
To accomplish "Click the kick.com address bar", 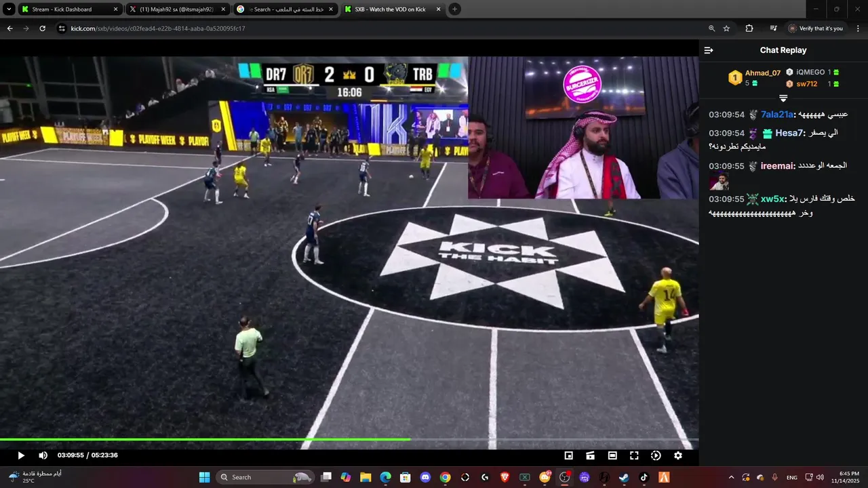I will pos(380,28).
